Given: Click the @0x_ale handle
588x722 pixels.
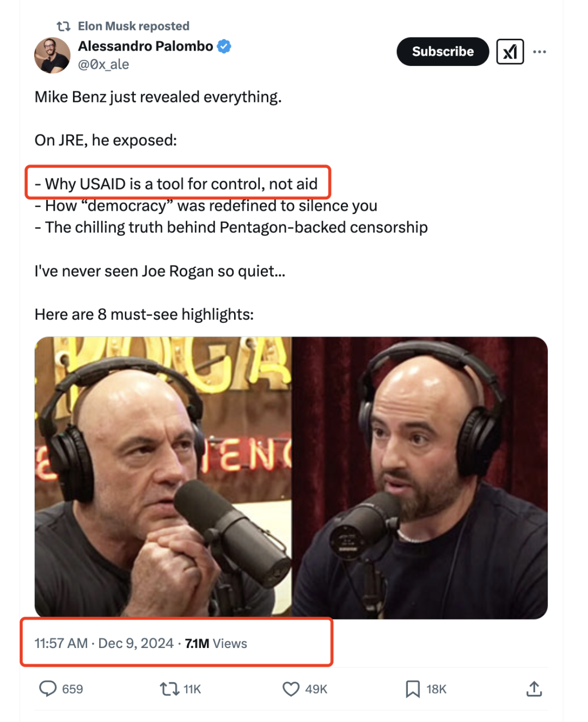Looking at the screenshot, I should (103, 64).
